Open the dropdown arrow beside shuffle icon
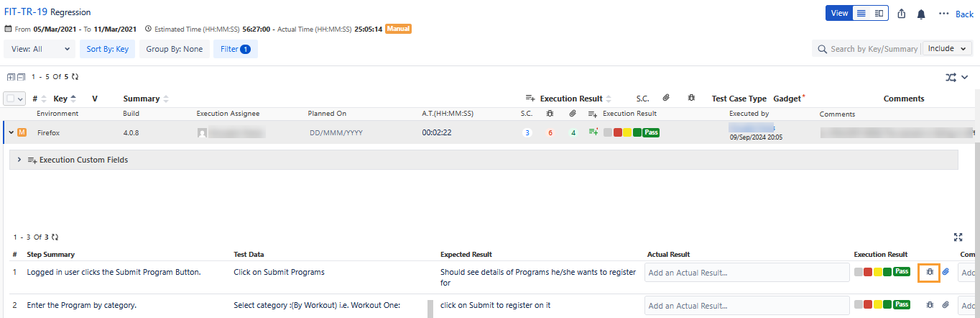Screen dimensions: 980x318 pos(965,77)
